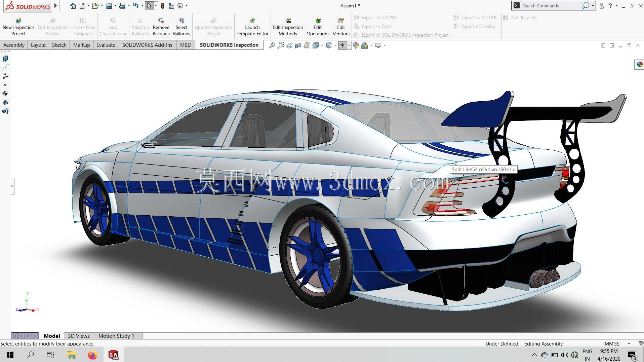Open the Edit Appearance color ball icon
Screen dimensions: 644x362
[x=356, y=45]
